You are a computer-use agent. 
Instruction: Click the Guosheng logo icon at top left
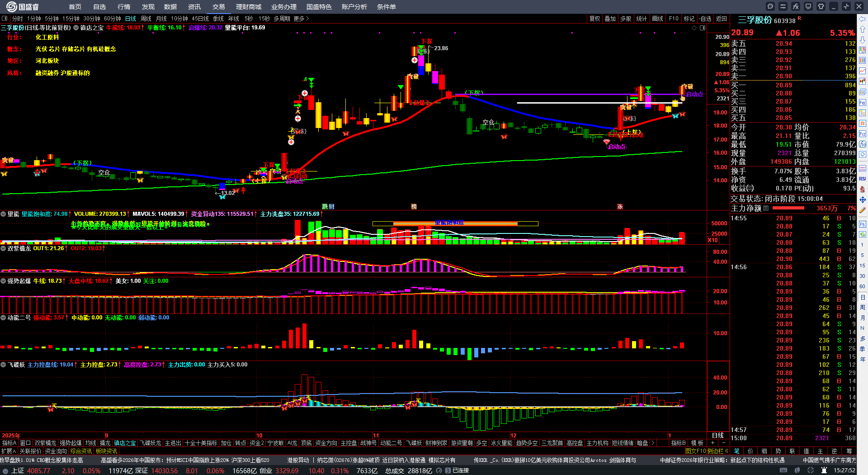click(11, 6)
